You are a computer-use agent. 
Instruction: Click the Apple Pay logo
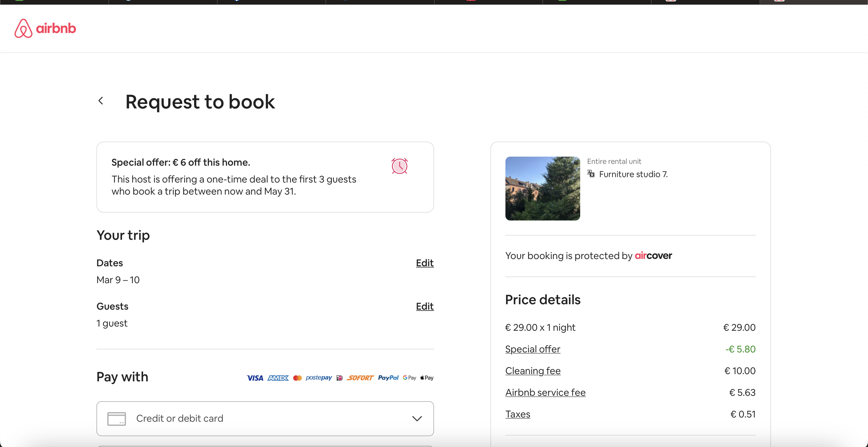tap(426, 378)
